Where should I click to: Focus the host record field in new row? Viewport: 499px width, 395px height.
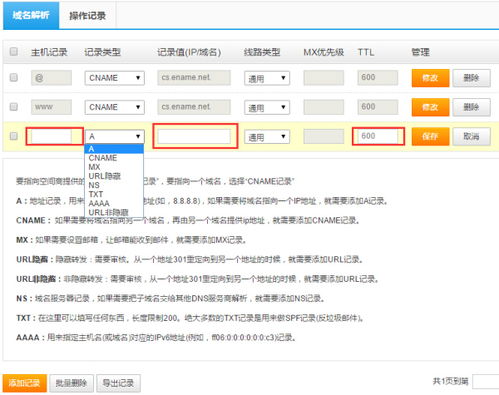(x=51, y=136)
